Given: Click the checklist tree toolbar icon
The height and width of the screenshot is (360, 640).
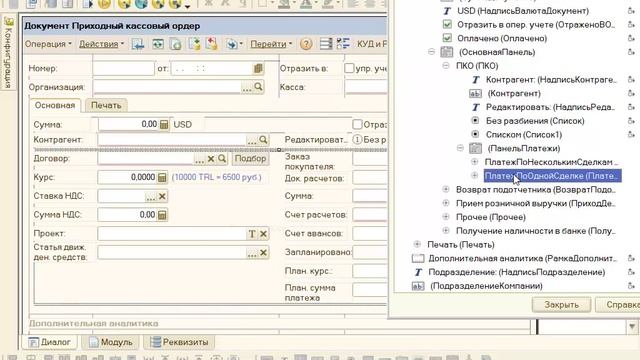Looking at the screenshot, I should coord(343,44).
